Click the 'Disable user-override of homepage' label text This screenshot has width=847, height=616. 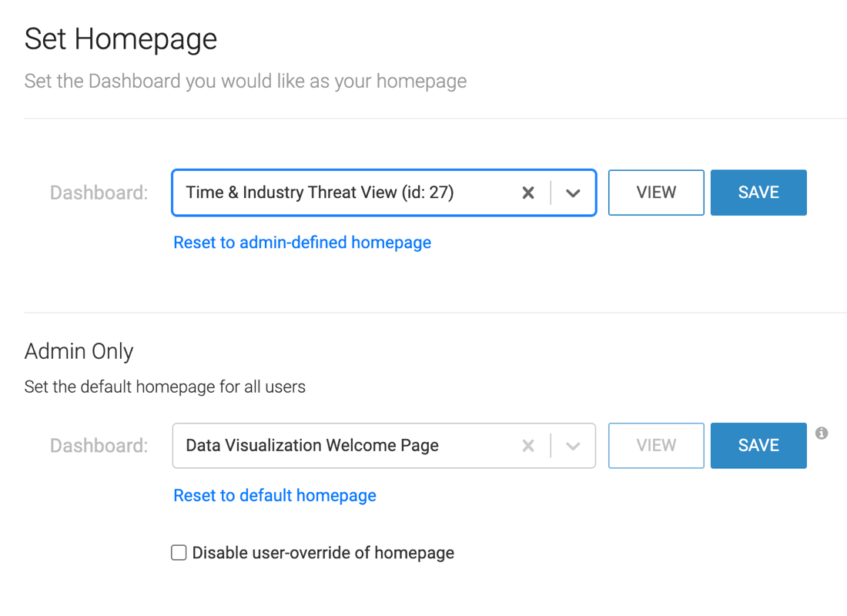click(323, 553)
